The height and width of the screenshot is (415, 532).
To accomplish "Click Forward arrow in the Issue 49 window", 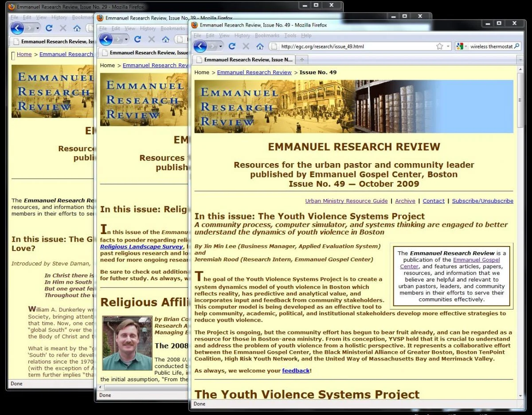I will pyautogui.click(x=213, y=46).
